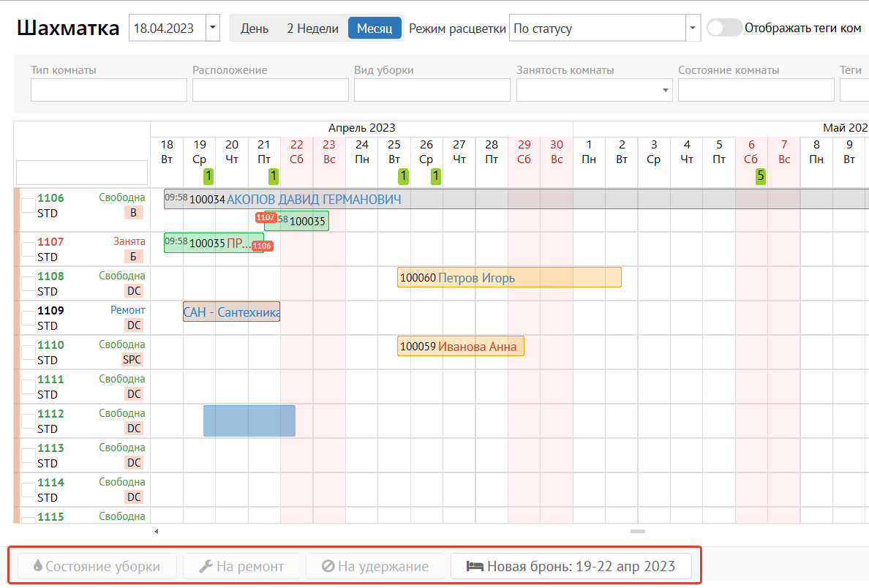Check the box for room 1108
Image resolution: width=869 pixels, height=588 pixels.
click(29, 283)
